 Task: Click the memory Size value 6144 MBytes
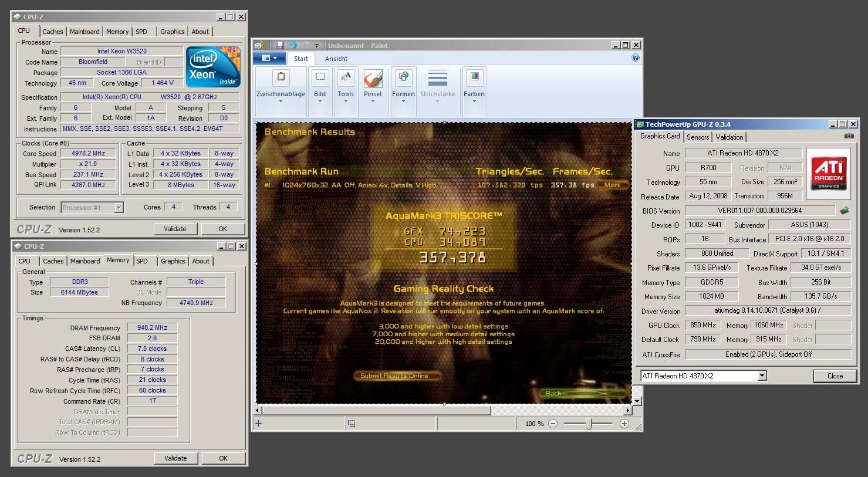[79, 292]
